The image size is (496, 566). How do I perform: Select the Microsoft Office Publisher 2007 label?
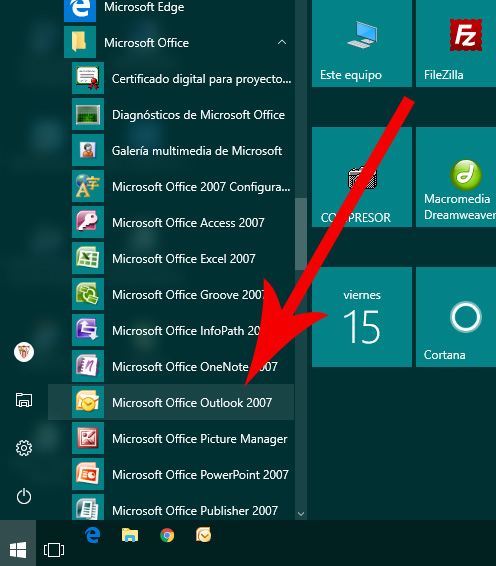click(195, 510)
